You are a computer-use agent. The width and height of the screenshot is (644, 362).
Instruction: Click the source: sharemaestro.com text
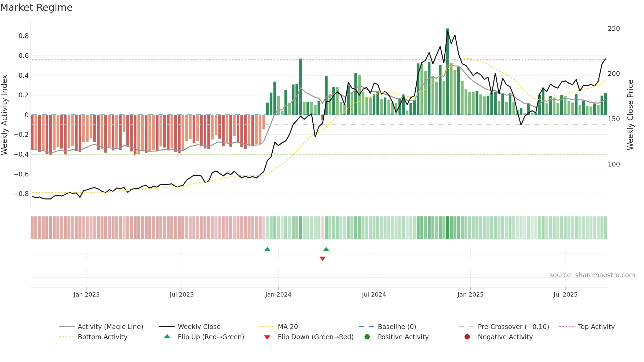(592, 275)
